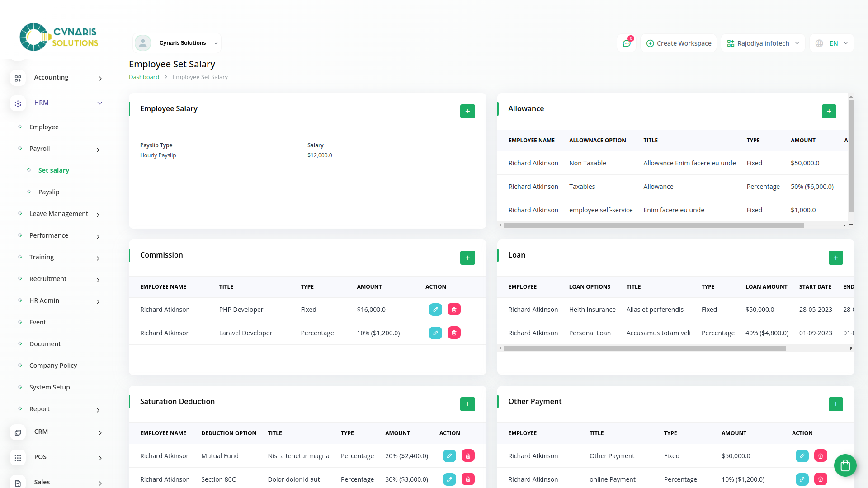Click the Create Workspace button
Screen dimensions: 868x488
679,43
